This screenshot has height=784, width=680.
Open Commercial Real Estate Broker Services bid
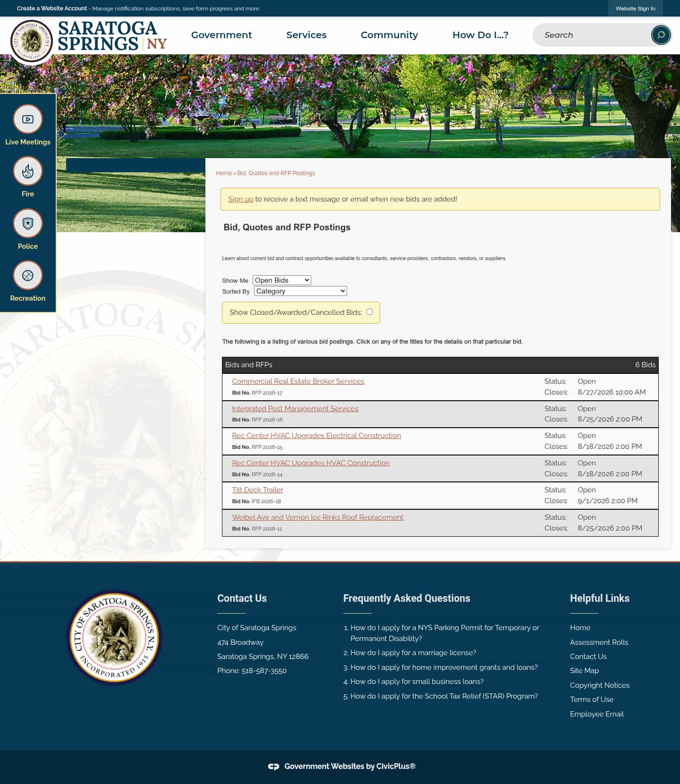[x=298, y=381]
